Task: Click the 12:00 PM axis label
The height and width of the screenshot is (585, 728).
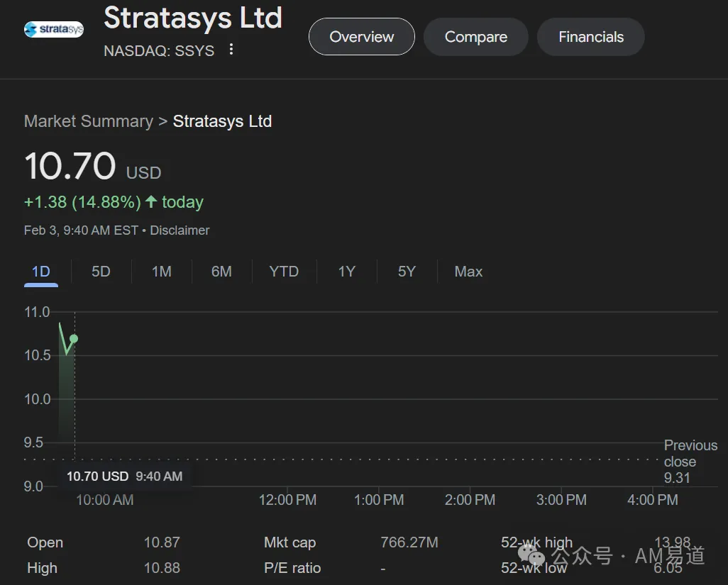Action: click(x=287, y=500)
